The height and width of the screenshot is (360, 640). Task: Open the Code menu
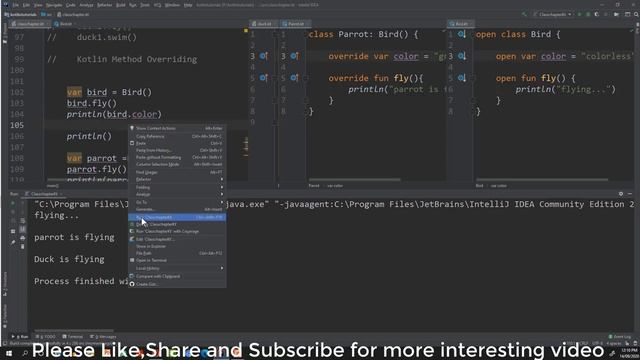tap(71, 5)
